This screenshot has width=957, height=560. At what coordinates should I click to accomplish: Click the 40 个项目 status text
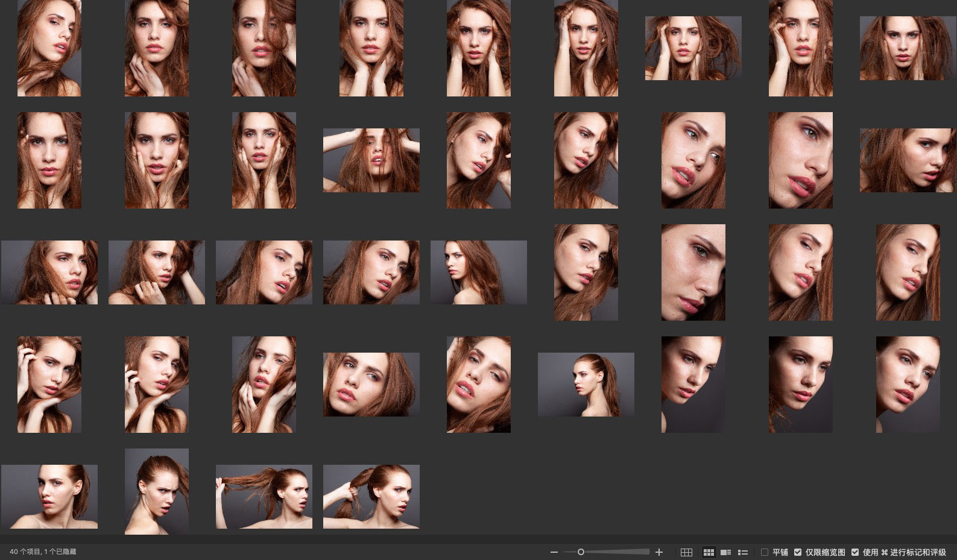(43, 552)
